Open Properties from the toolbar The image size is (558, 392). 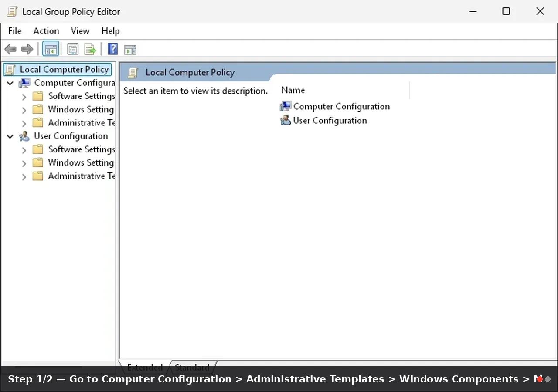[x=73, y=49]
